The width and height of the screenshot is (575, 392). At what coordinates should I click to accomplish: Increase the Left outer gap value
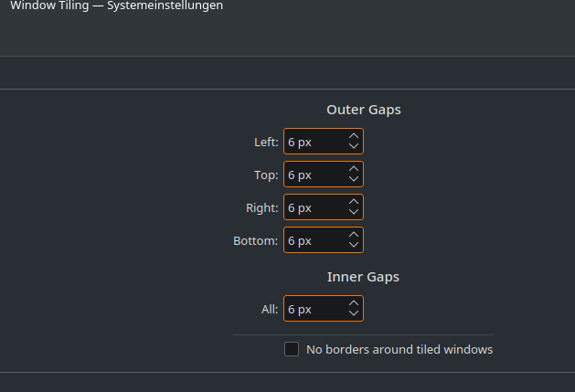pos(354,136)
